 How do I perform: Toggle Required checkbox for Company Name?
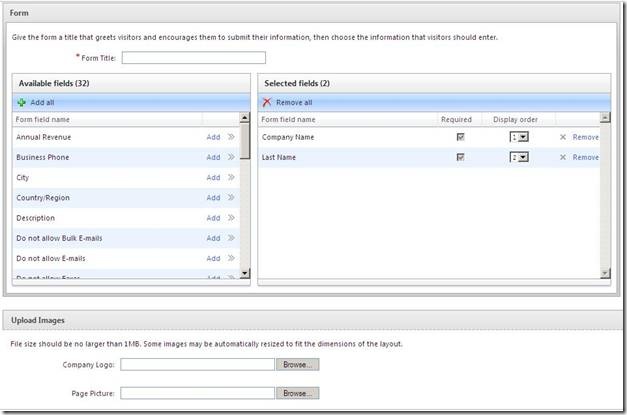coord(460,137)
